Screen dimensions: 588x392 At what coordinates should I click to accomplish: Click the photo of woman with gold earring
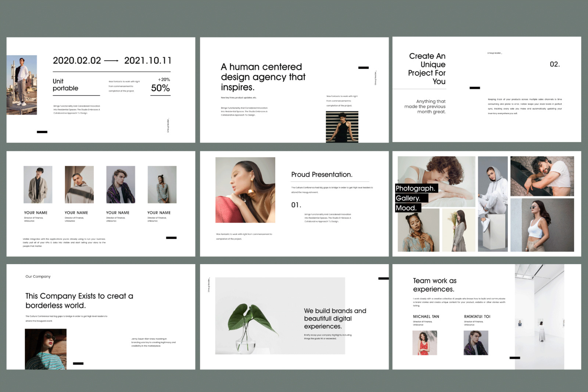[245, 190]
